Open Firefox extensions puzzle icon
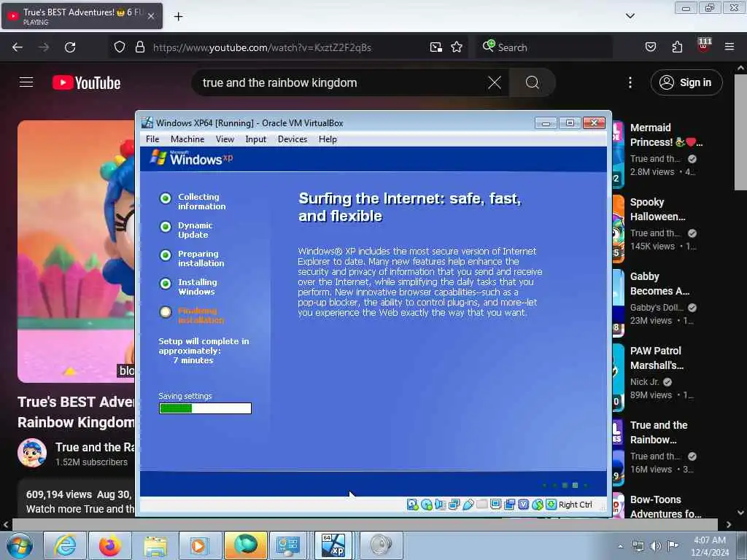The height and width of the screenshot is (560, 747). [677, 47]
